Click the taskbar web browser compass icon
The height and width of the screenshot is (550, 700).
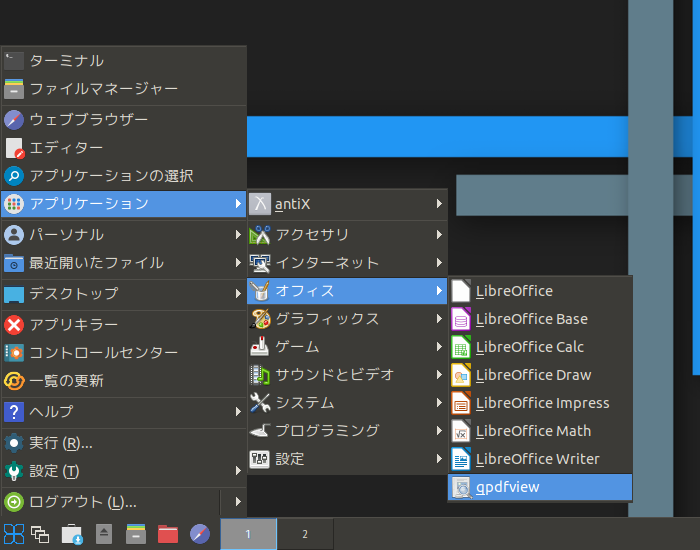pyautogui.click(x=200, y=534)
